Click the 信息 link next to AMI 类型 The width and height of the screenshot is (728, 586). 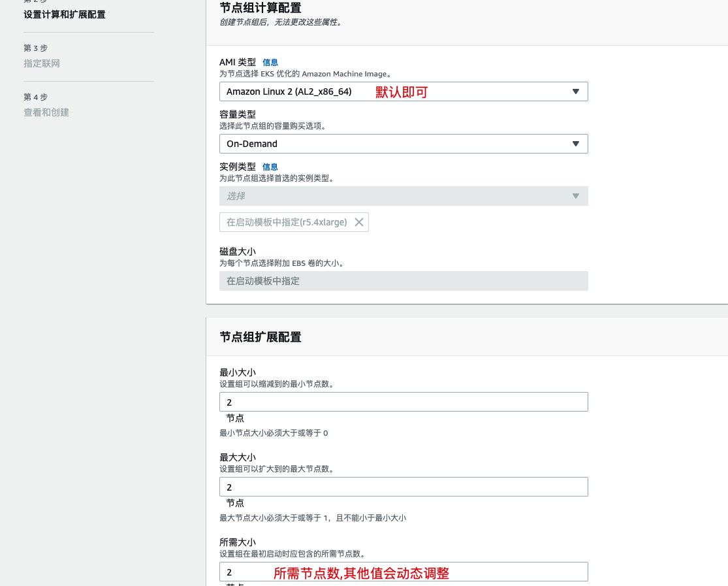(x=270, y=62)
